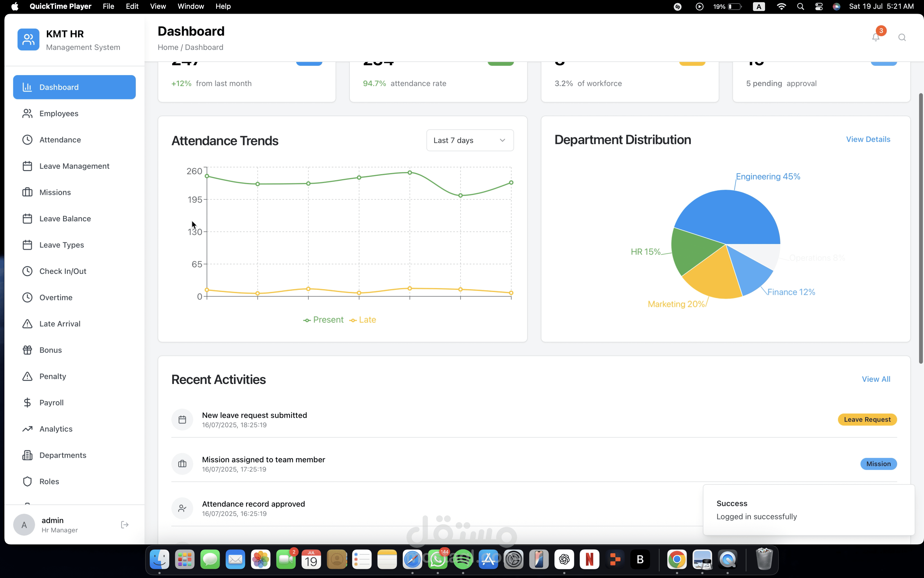This screenshot has height=578, width=924.
Task: Click View All in Recent Activities
Action: 876,379
